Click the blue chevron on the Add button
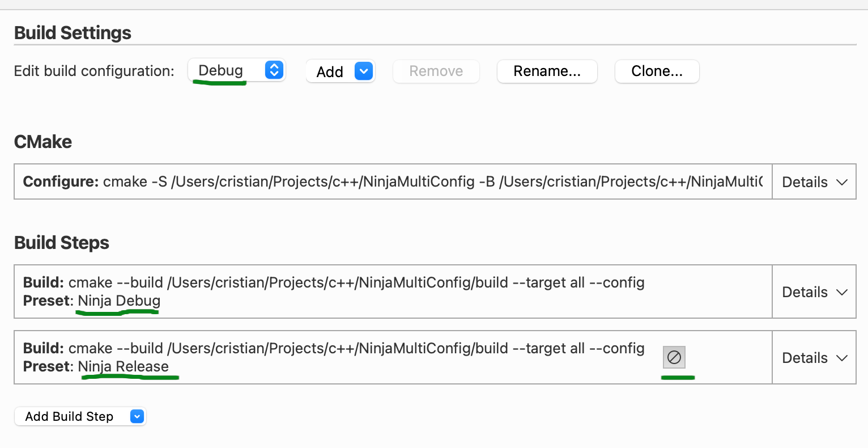The height and width of the screenshot is (448, 868). coord(363,71)
